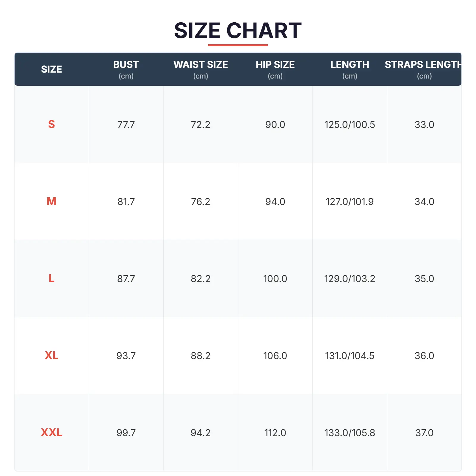
Task: Select the S size row label
Action: pos(51,124)
